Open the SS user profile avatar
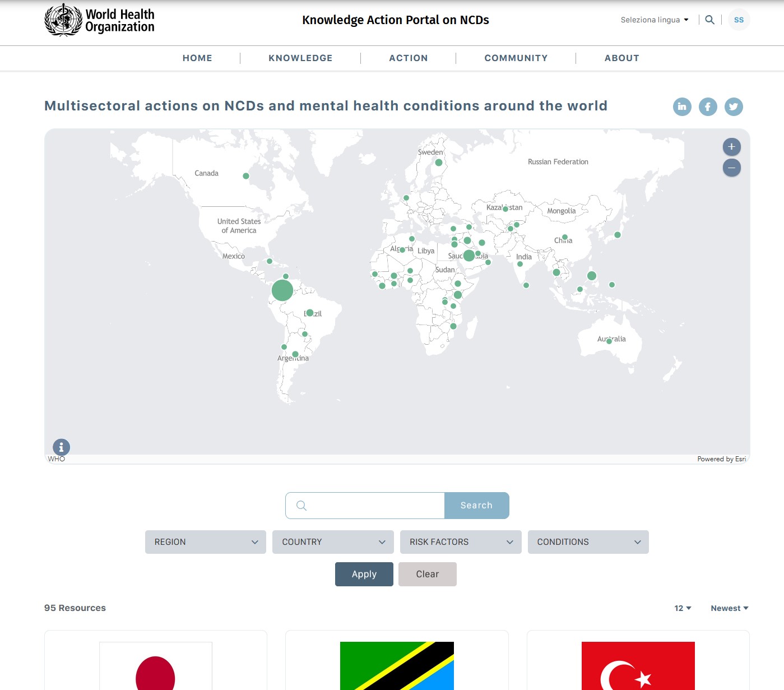Viewport: 784px width, 690px height. (739, 20)
